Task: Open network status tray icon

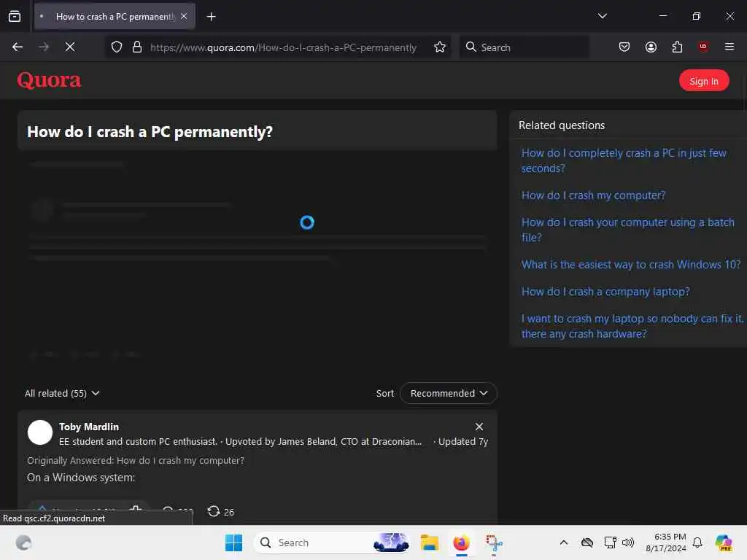Action: pyautogui.click(x=610, y=542)
